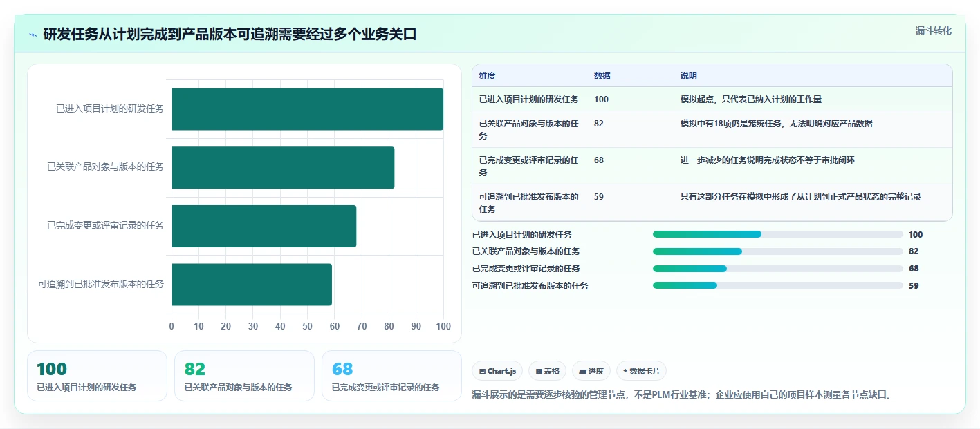Click the lightning icon beside the title
Image resolution: width=980 pixels, height=429 pixels.
point(33,35)
